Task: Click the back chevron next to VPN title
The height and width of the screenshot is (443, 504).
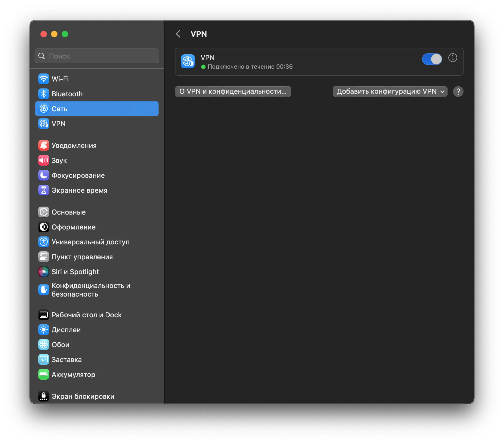Action: 178,34
